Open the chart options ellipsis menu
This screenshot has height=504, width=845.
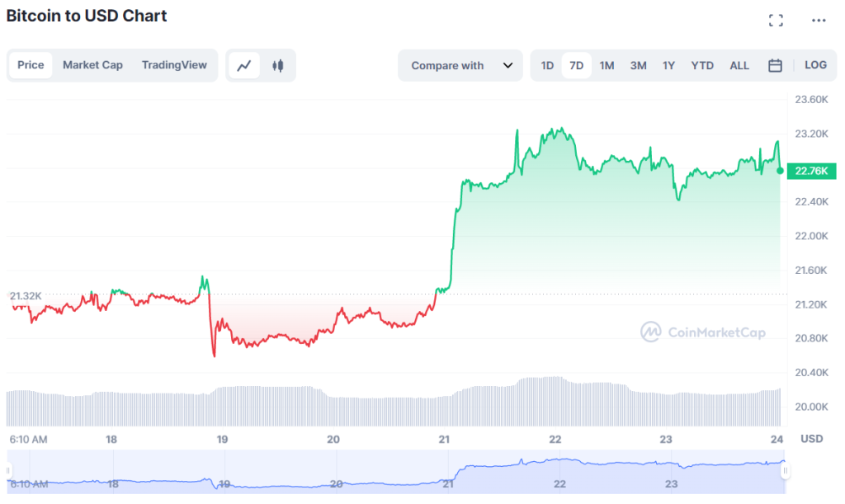coord(819,20)
